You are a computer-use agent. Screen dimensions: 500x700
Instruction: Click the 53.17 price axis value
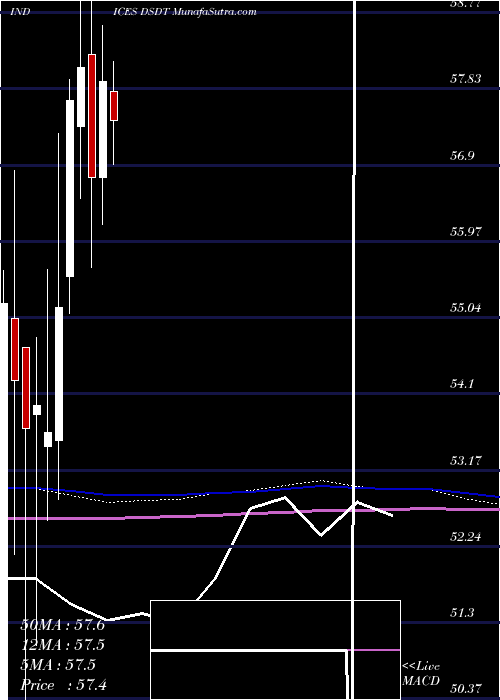(466, 460)
